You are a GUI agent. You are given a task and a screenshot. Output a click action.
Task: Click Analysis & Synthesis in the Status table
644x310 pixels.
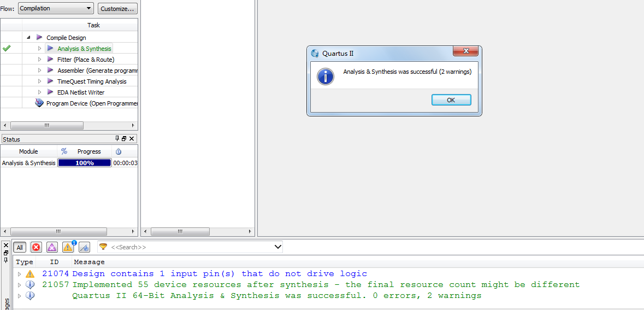28,163
